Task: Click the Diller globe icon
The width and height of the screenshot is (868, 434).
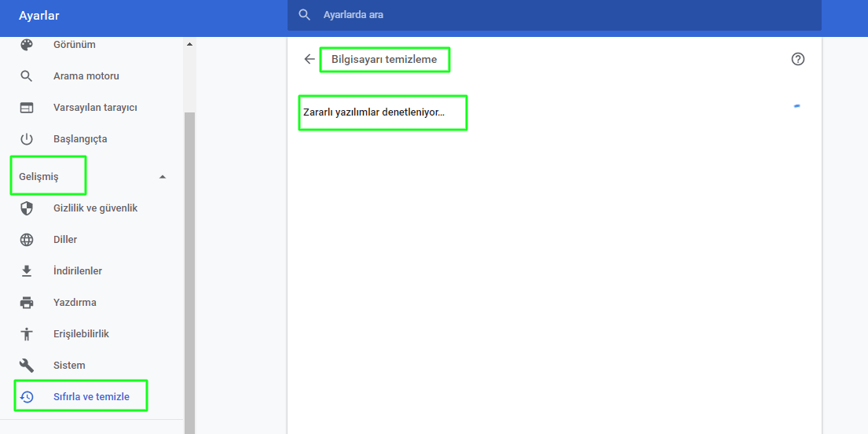Action: tap(27, 240)
